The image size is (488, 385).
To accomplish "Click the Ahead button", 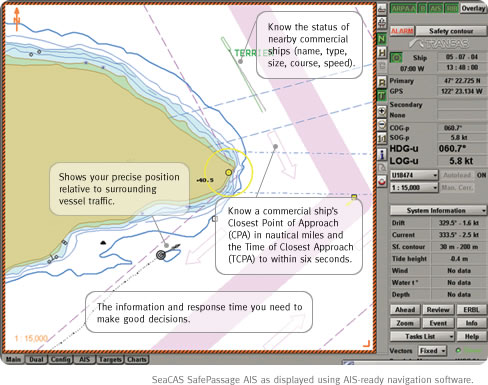I will 405,310.
